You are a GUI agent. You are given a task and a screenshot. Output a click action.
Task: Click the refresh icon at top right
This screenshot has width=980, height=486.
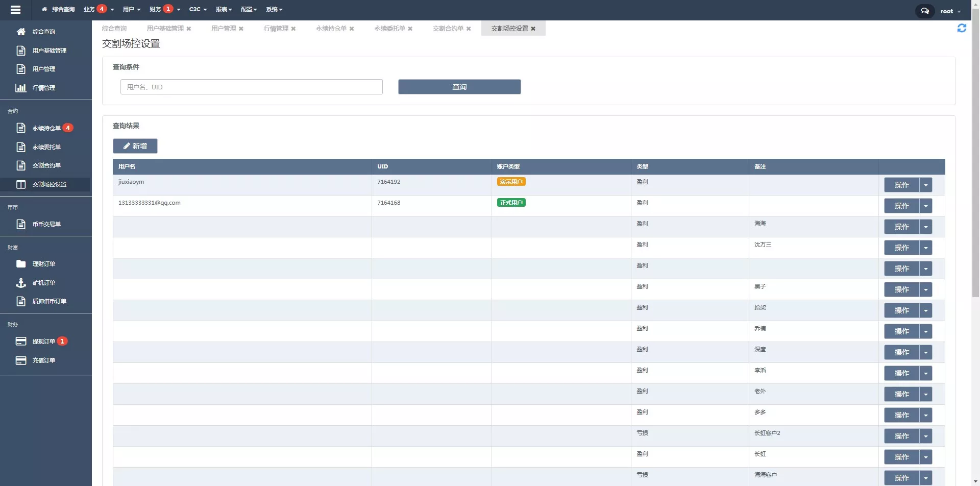962,29
